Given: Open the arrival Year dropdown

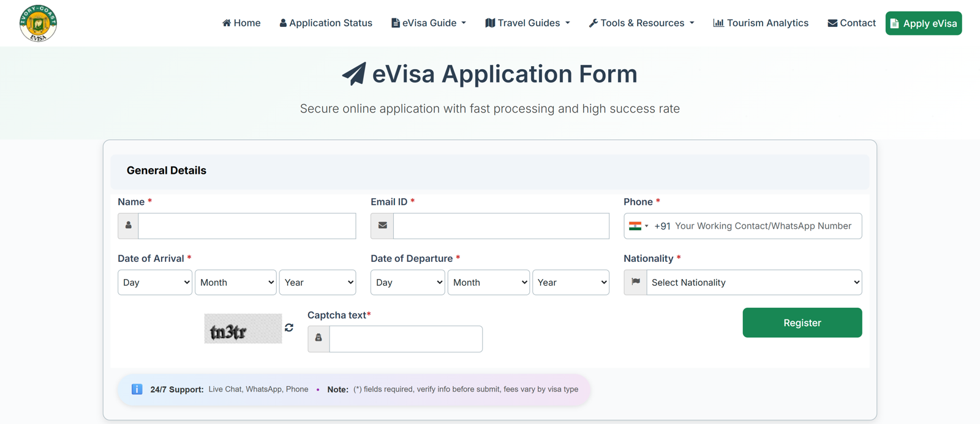Looking at the screenshot, I should [317, 282].
